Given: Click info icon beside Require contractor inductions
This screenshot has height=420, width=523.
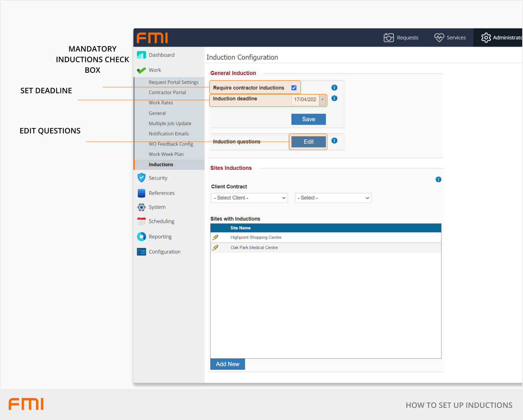Looking at the screenshot, I should click(334, 88).
